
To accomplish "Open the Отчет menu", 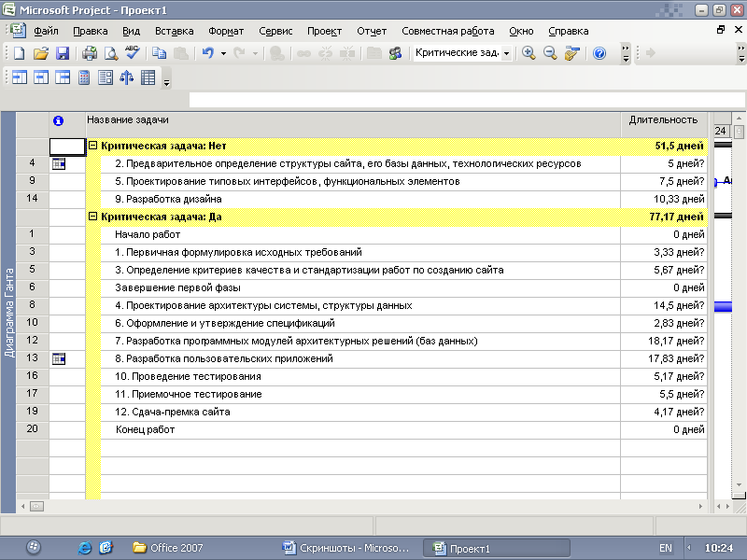I will click(x=372, y=31).
